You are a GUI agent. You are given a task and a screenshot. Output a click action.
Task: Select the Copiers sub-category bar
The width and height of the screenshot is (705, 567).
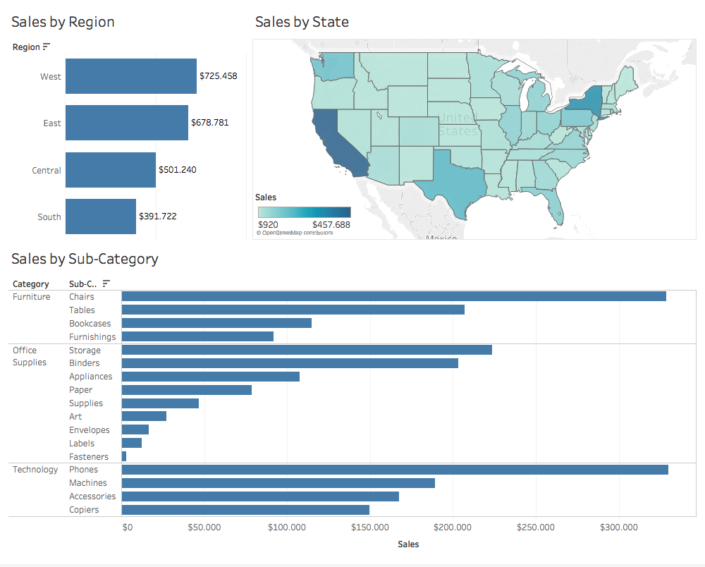245,509
